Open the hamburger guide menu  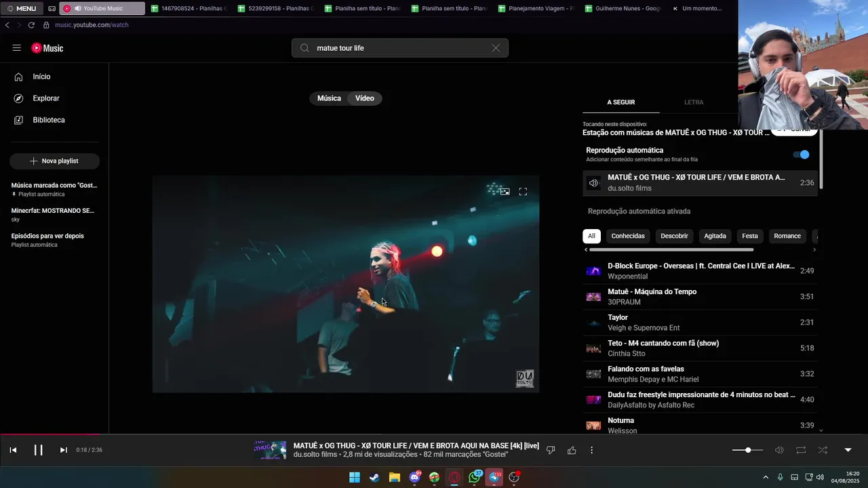16,48
